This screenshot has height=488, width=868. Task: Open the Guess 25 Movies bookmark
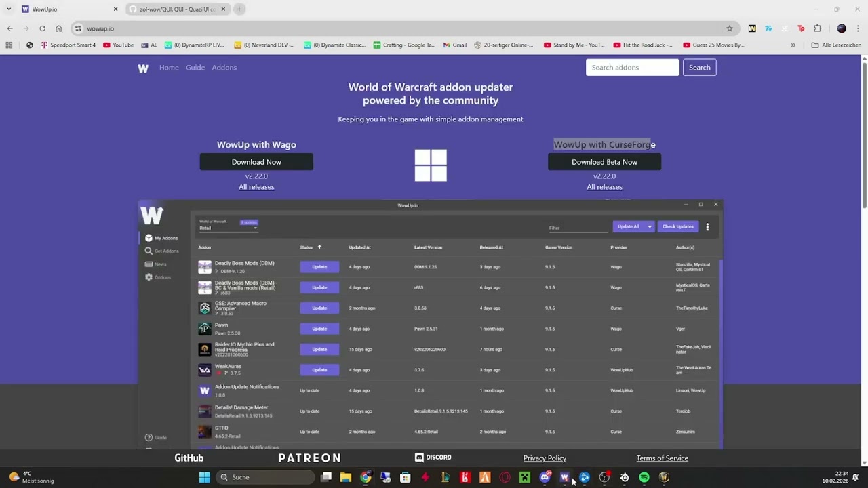(713, 45)
